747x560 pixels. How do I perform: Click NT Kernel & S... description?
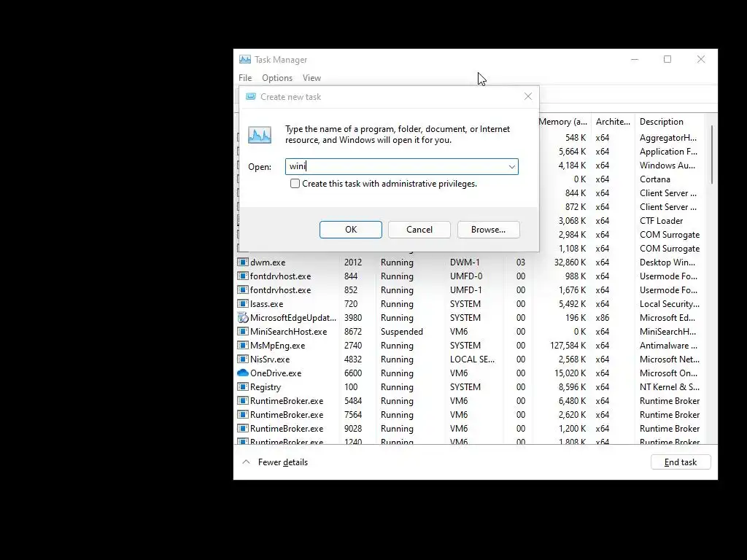(670, 386)
